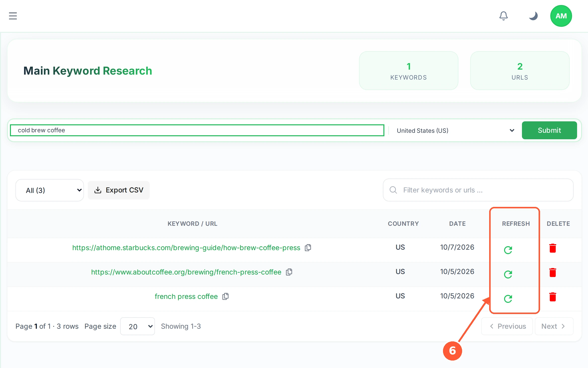588x368 pixels.
Task: Delete the athome.starbucks.com row
Action: point(553,248)
